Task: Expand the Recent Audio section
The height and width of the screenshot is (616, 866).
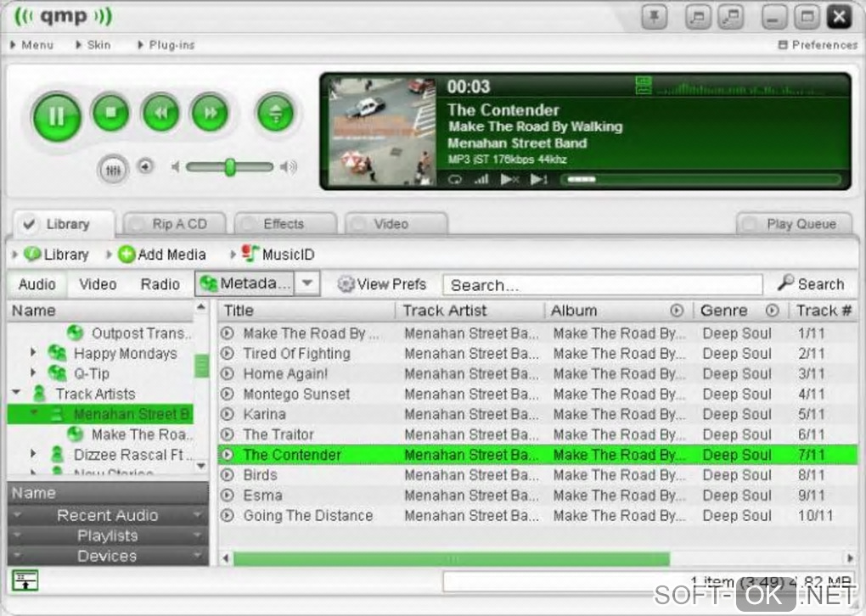Action: [x=108, y=515]
